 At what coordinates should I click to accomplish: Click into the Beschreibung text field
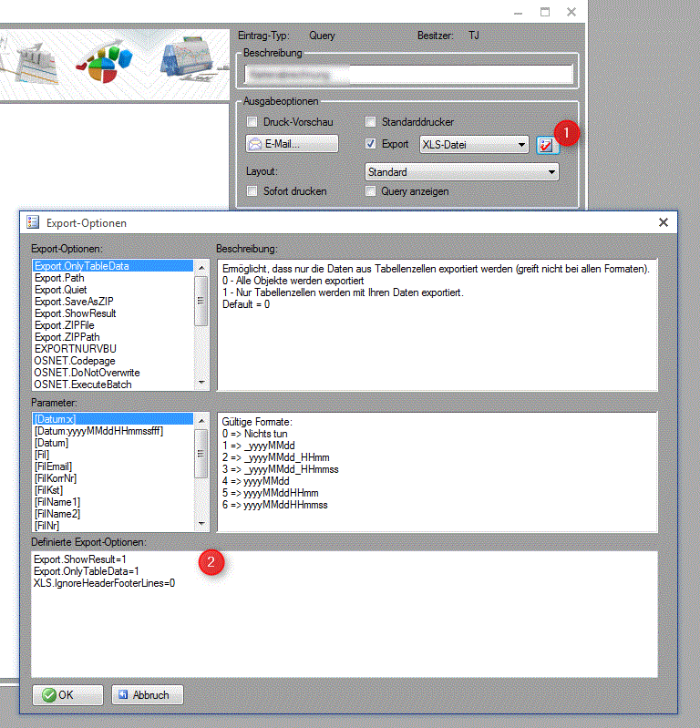[x=407, y=75]
